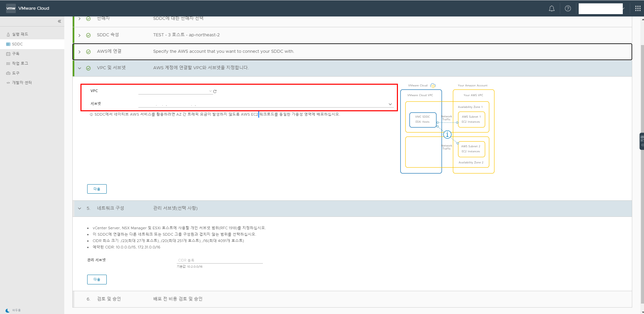
Task: Click the 실행 패드 rocket icon
Action: [x=8, y=34]
